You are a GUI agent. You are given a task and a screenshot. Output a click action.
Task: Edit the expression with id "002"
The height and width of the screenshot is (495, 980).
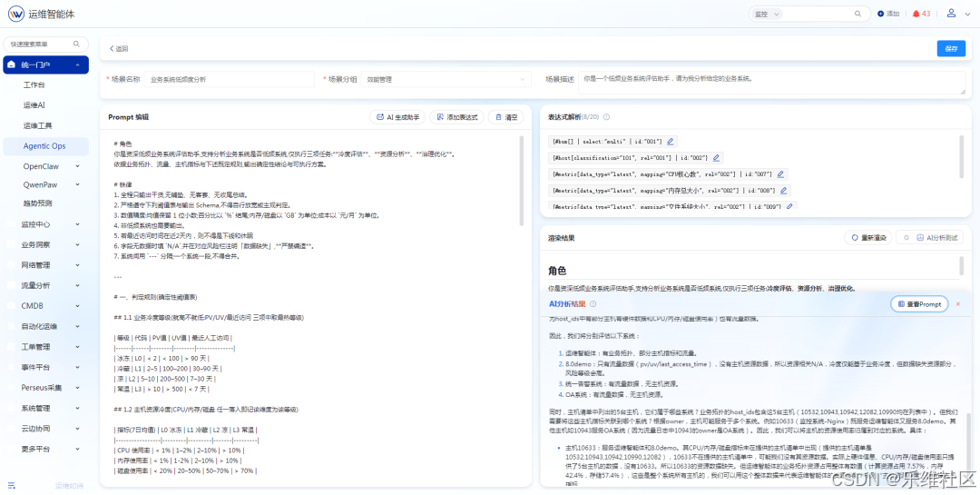716,158
